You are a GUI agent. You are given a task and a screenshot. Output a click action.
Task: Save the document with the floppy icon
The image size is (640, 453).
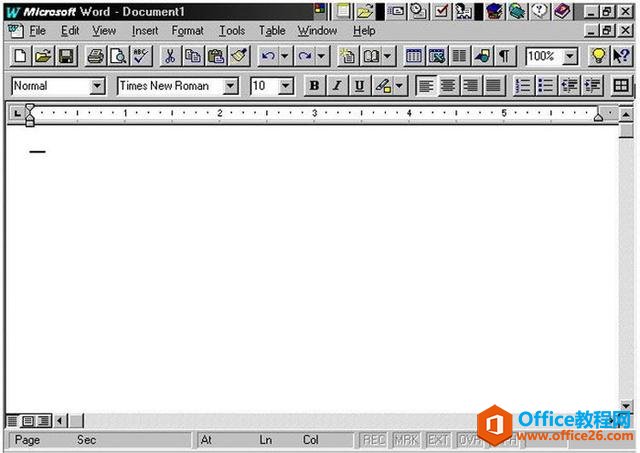(x=66, y=56)
